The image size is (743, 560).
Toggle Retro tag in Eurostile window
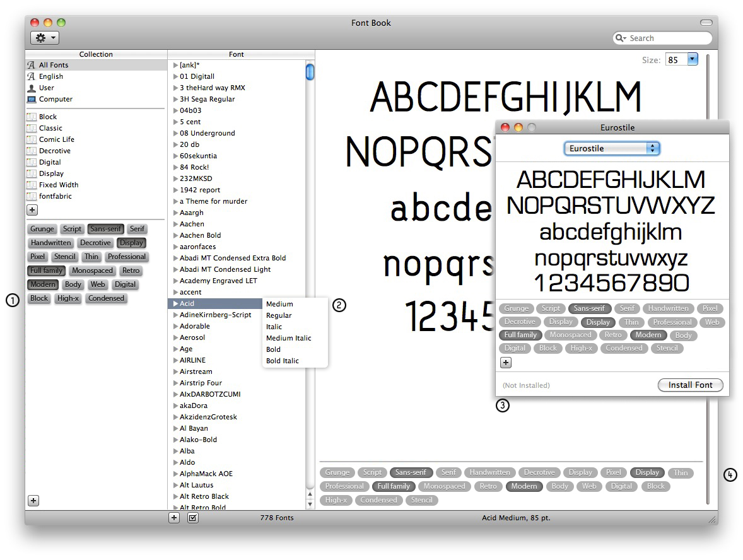(x=612, y=335)
